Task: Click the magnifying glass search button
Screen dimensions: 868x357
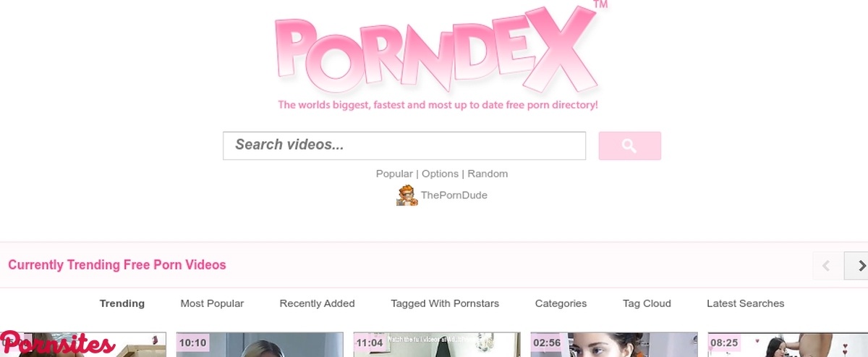Action: (x=629, y=146)
